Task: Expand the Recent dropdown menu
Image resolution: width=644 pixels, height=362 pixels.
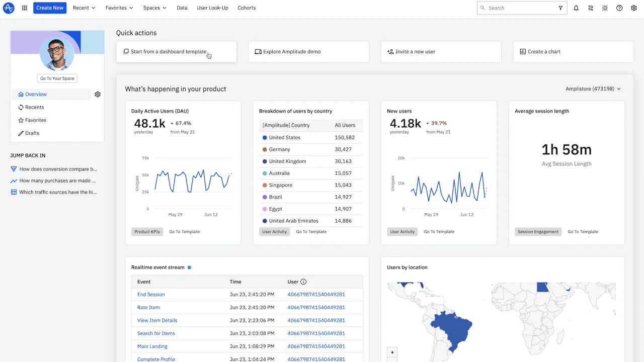Action: [x=84, y=8]
